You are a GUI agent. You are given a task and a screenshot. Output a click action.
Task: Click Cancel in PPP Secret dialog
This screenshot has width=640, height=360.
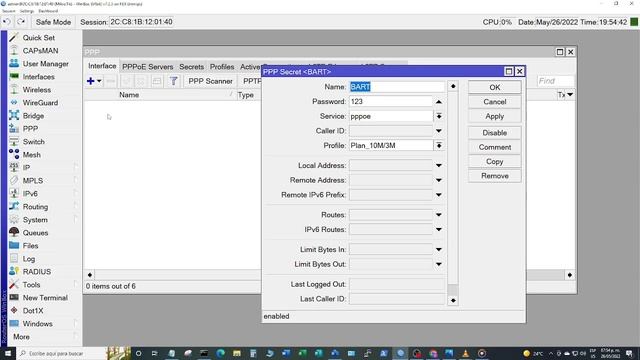[495, 102]
